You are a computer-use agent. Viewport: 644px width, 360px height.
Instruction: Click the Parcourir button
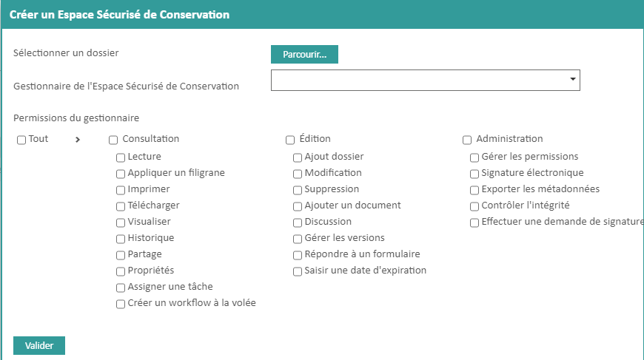[305, 55]
